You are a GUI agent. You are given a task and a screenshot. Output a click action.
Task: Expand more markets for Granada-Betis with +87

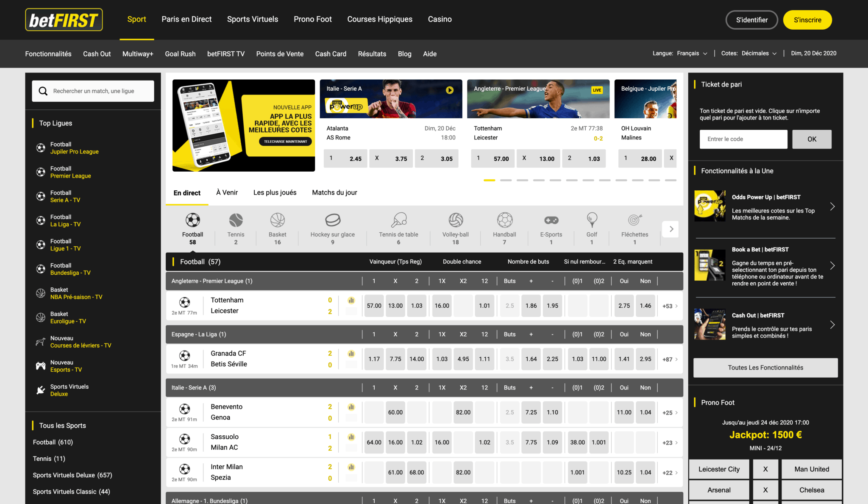[668, 359]
